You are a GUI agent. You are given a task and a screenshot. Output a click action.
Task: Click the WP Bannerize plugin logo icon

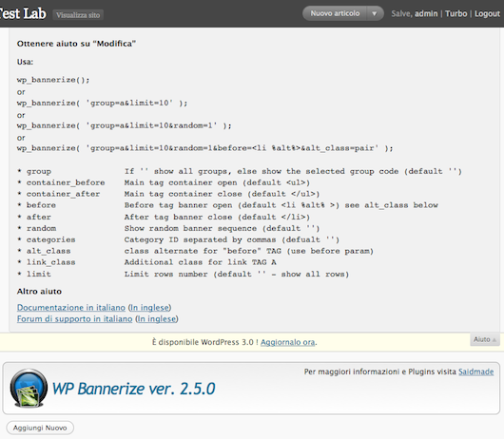pos(29,388)
